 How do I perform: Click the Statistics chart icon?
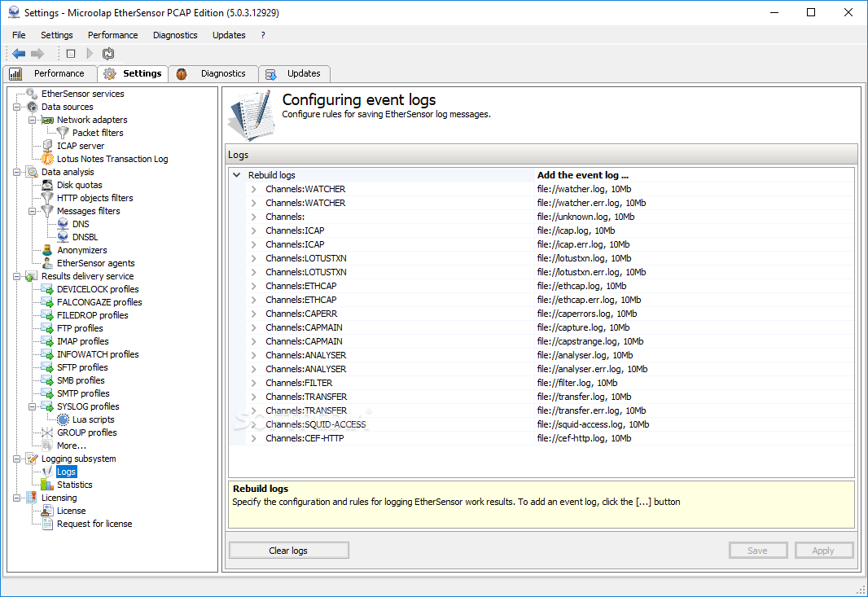click(x=47, y=485)
